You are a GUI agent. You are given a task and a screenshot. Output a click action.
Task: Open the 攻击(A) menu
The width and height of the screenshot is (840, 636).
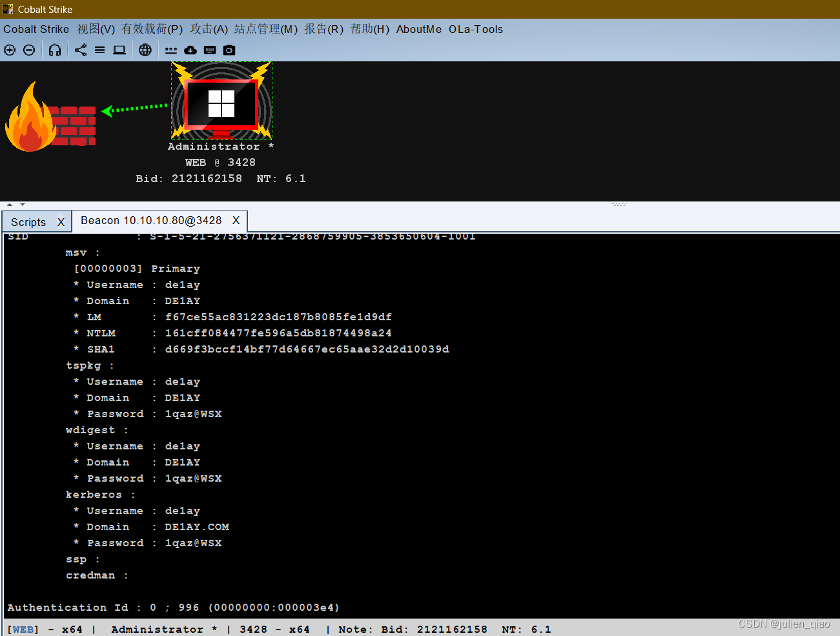tap(209, 29)
